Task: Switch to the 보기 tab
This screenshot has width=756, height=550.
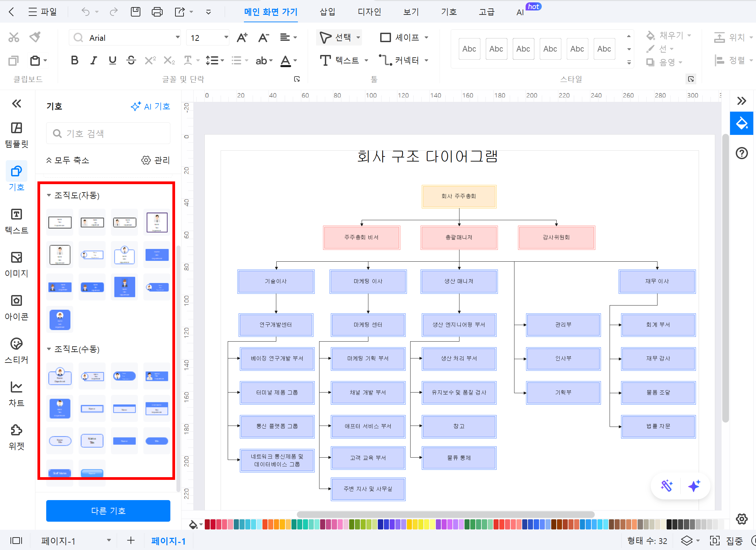Action: pyautogui.click(x=411, y=12)
